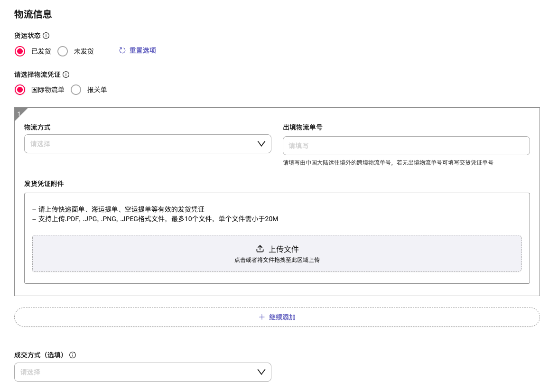Click the 上传文件 label text
Screen dimensions: 558x392
[284, 249]
